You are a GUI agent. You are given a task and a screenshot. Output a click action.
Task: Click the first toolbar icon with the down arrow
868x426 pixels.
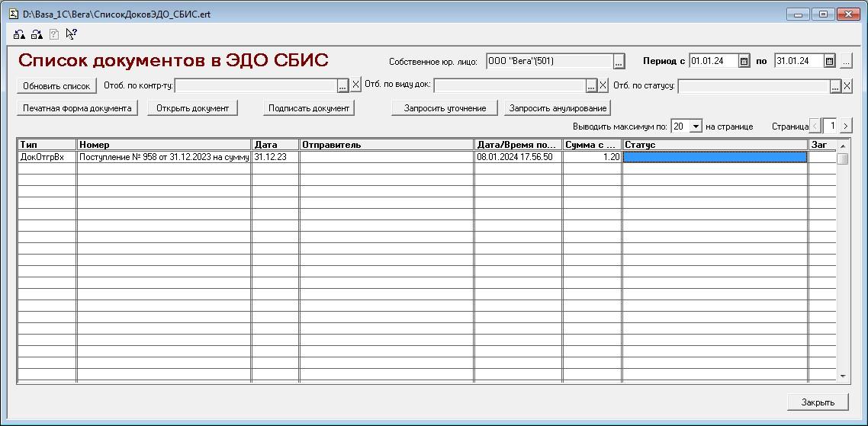20,34
